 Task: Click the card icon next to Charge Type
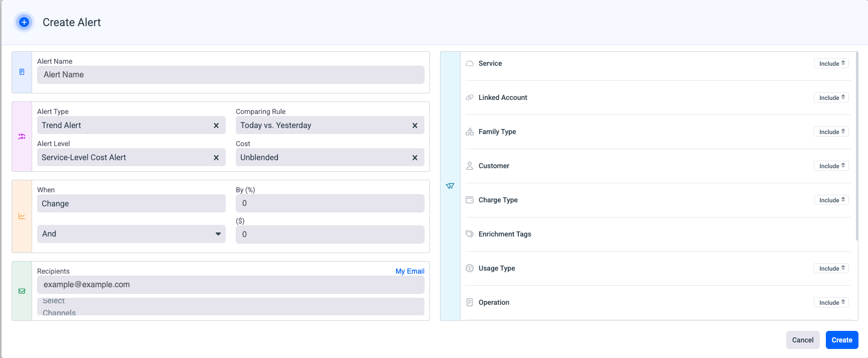point(470,200)
